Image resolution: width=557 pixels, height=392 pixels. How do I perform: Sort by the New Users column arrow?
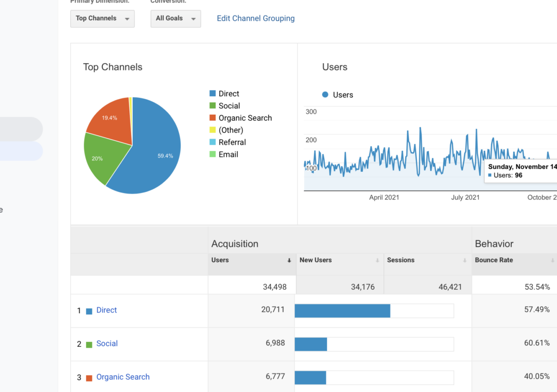pos(377,260)
